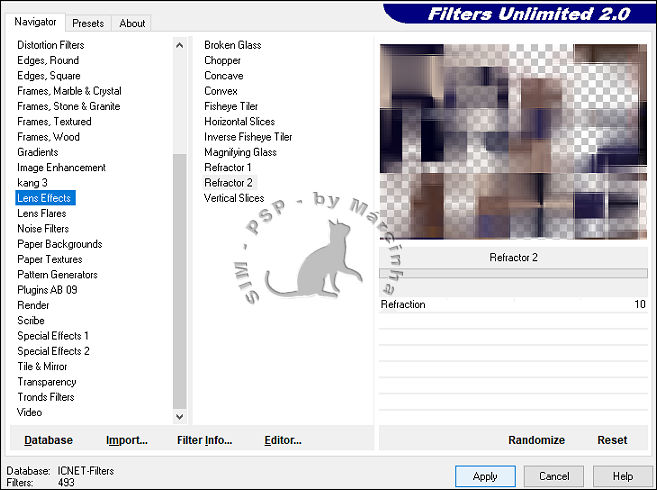Choose the Render category
The height and width of the screenshot is (490, 657).
pyautogui.click(x=33, y=305)
